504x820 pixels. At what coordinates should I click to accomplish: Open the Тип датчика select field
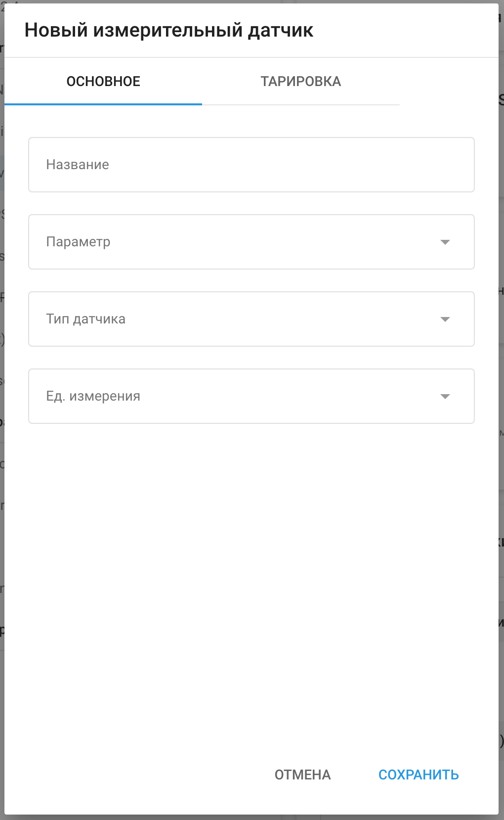[x=252, y=319]
